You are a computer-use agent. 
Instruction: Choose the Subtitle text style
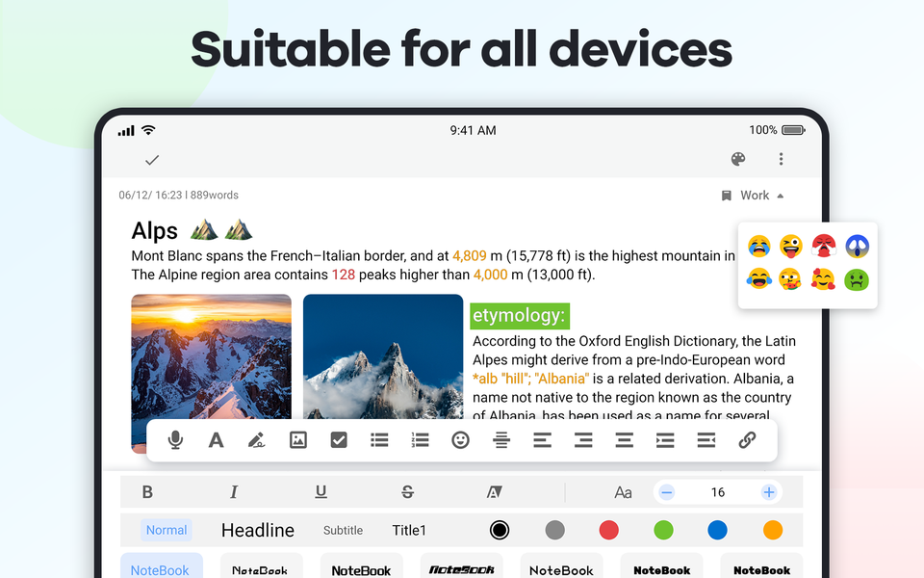(x=343, y=530)
